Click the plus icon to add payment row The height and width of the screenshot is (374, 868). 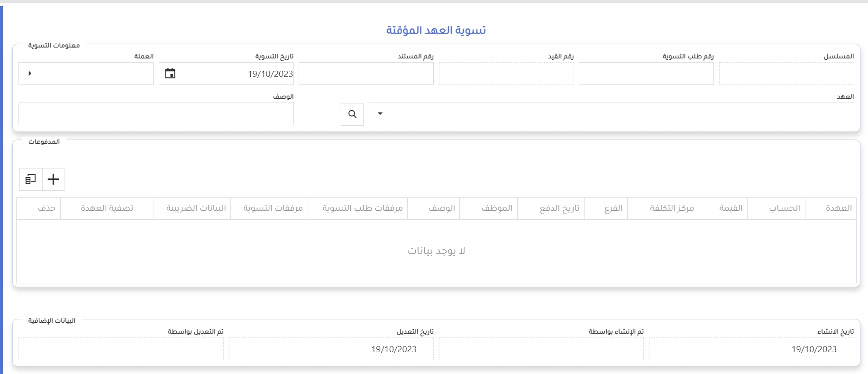(54, 179)
